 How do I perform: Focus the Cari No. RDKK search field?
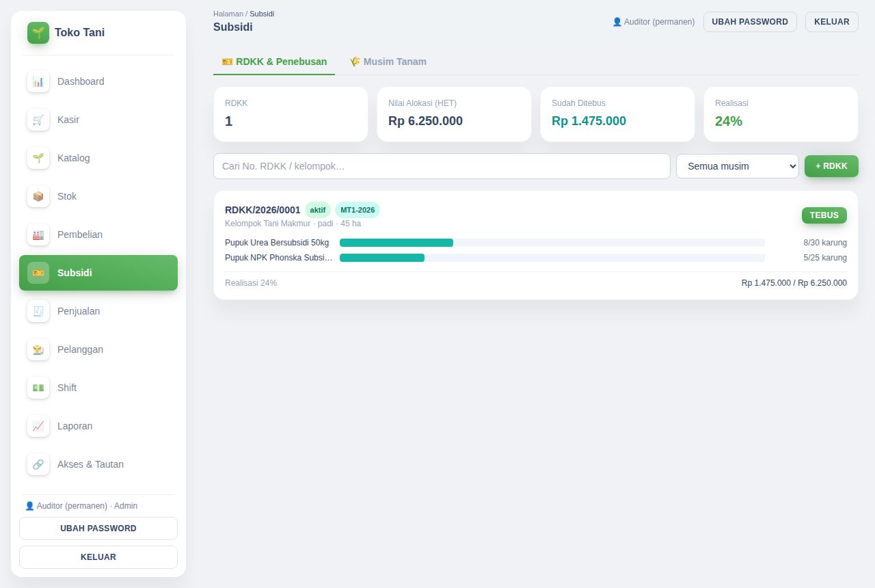[x=442, y=166]
